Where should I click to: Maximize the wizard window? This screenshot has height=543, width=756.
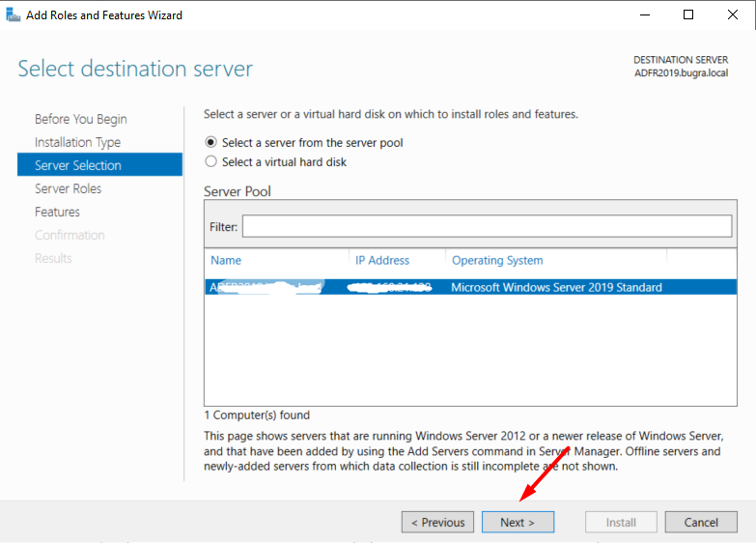[688, 14]
